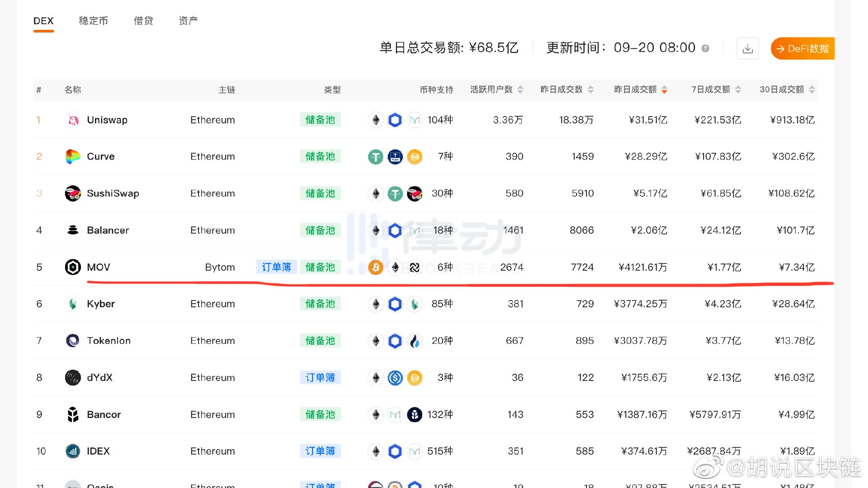Viewport: 868px width, 488px height.
Task: Click the Curve rainbow logo
Action: 73,157
